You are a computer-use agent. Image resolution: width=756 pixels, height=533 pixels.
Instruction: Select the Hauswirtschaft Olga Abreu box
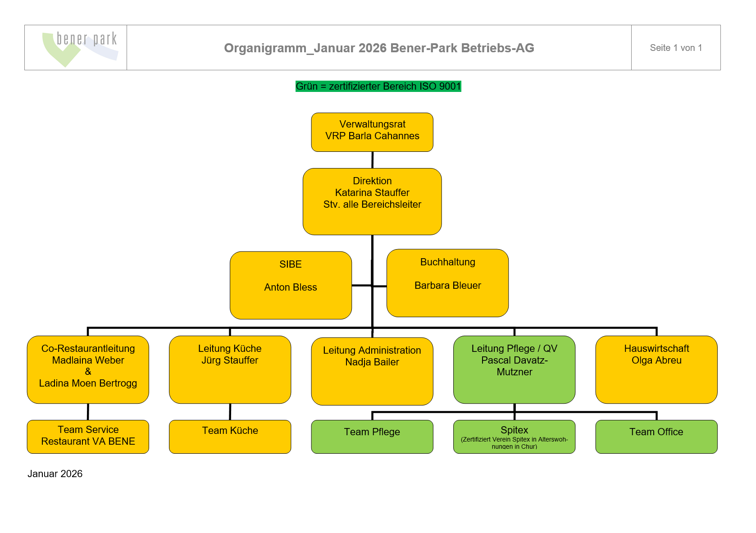point(656,369)
